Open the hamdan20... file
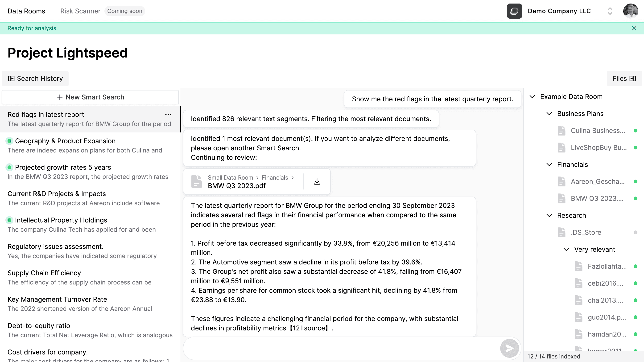 click(x=607, y=334)
